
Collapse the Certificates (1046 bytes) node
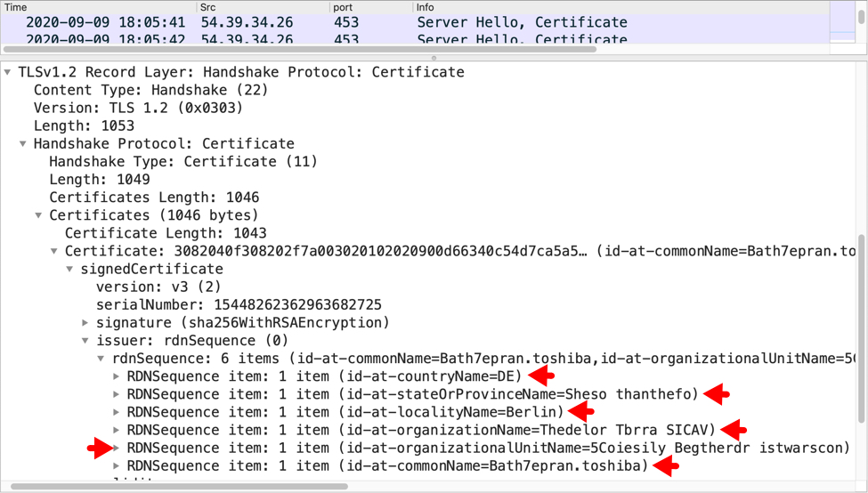pyautogui.click(x=39, y=215)
